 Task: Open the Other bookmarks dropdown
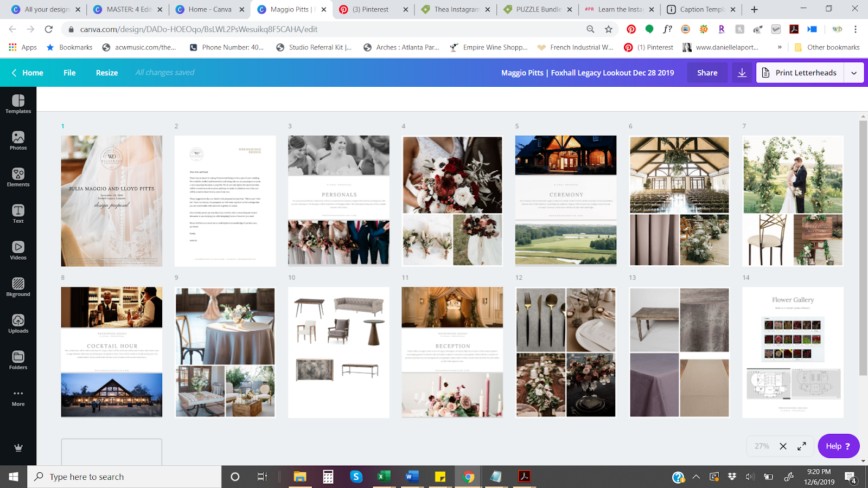(826, 48)
